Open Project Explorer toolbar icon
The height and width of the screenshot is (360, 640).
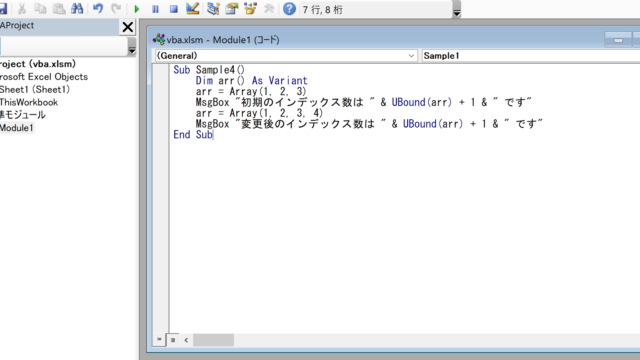tap(213, 8)
